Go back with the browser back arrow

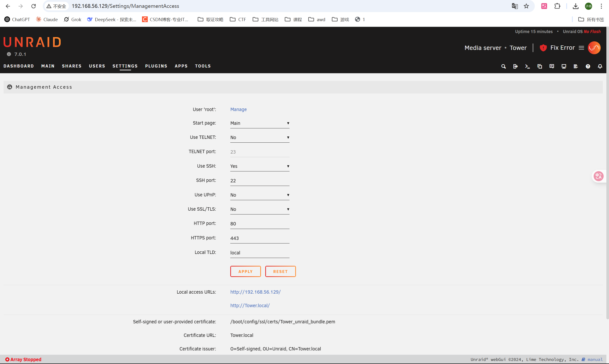[8, 6]
